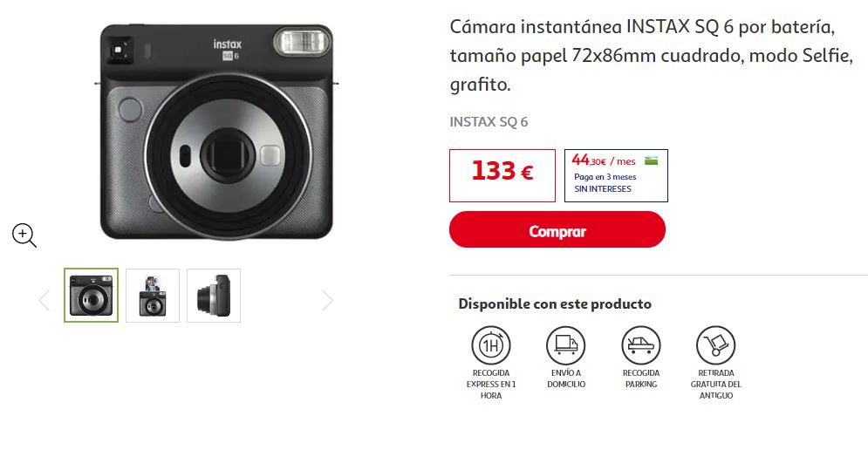Click the green card icon in financing box
Screen dimensions: 868x450
tap(651, 161)
